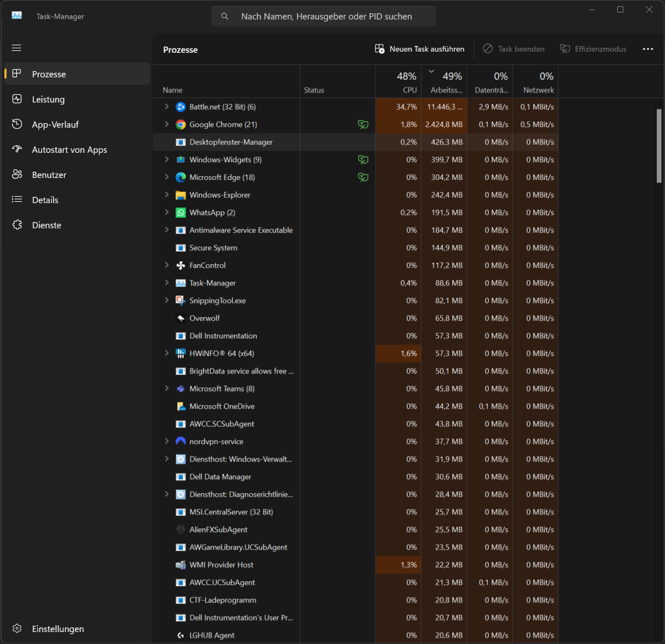Click the WhatsApp process icon
This screenshot has height=644, width=665.
pos(181,213)
